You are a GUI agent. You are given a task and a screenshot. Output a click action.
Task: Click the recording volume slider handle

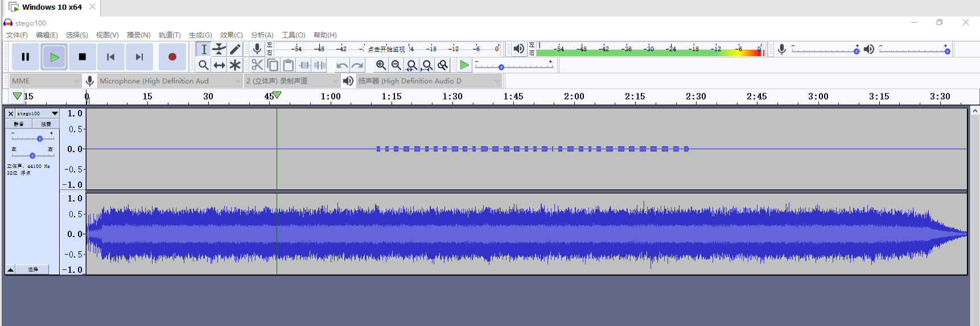pos(857,51)
